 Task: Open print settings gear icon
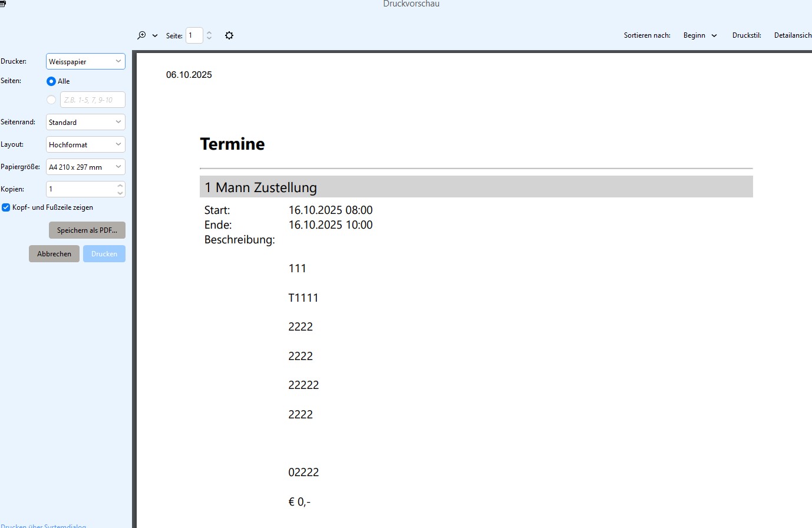229,35
